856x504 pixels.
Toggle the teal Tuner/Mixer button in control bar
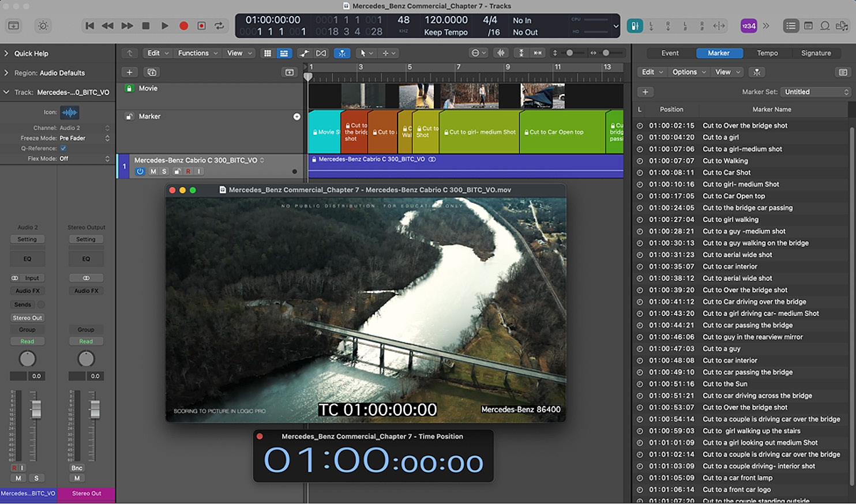[635, 25]
